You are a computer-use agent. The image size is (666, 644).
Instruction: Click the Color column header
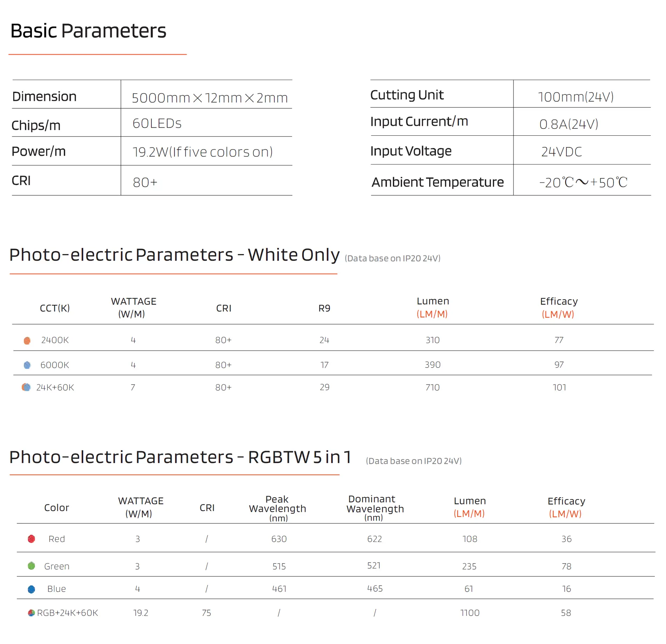[56, 508]
